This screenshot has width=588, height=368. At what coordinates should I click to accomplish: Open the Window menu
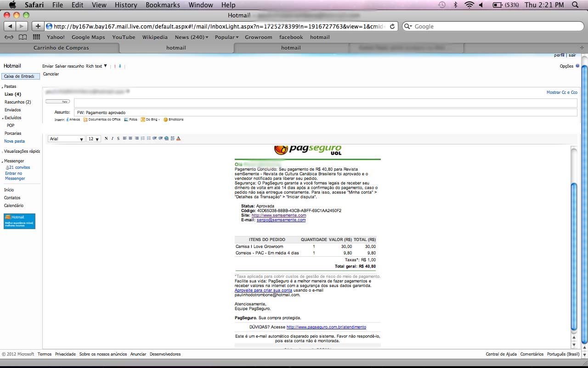(201, 5)
